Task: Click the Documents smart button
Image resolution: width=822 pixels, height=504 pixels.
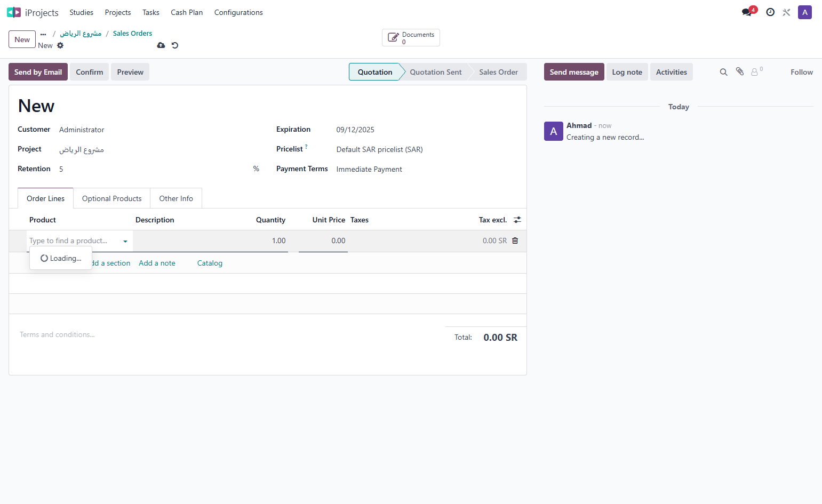Action: point(411,38)
